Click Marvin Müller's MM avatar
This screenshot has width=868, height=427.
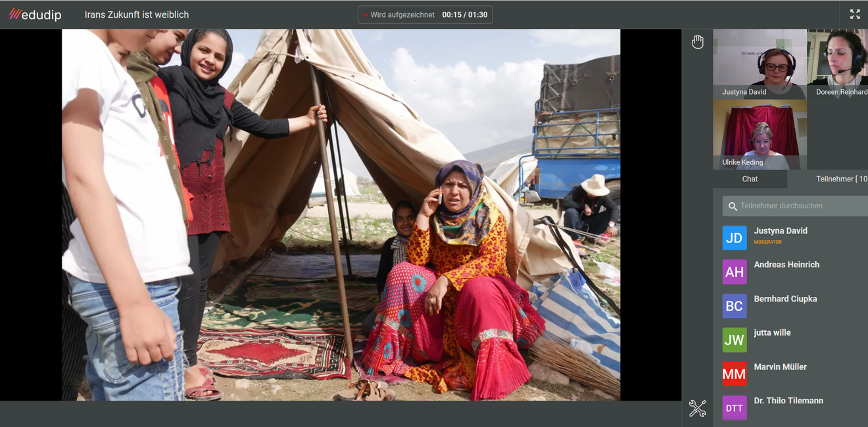(x=735, y=374)
